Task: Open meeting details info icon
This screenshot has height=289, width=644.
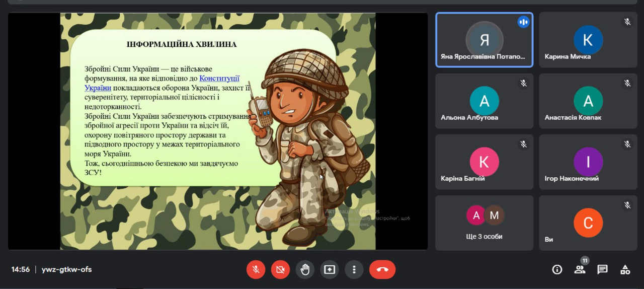Action: (x=557, y=270)
